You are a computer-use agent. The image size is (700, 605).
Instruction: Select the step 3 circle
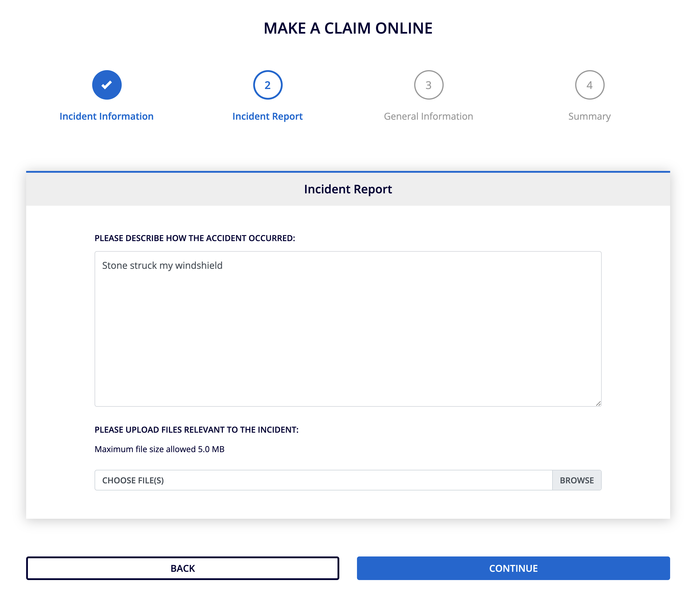[x=428, y=85]
